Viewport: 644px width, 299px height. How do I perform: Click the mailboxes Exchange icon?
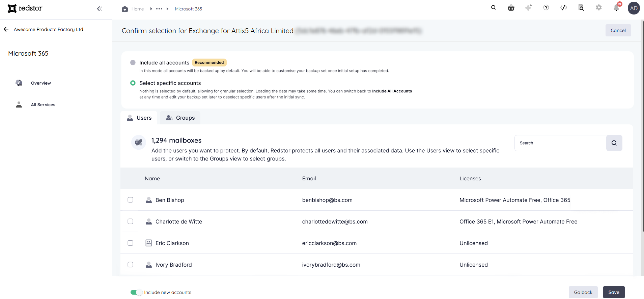point(139,142)
